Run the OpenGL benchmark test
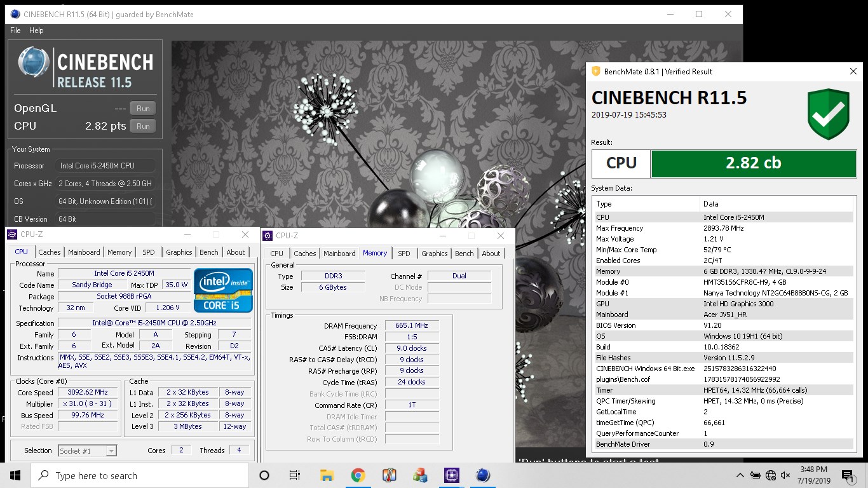The image size is (868, 488). 143,108
